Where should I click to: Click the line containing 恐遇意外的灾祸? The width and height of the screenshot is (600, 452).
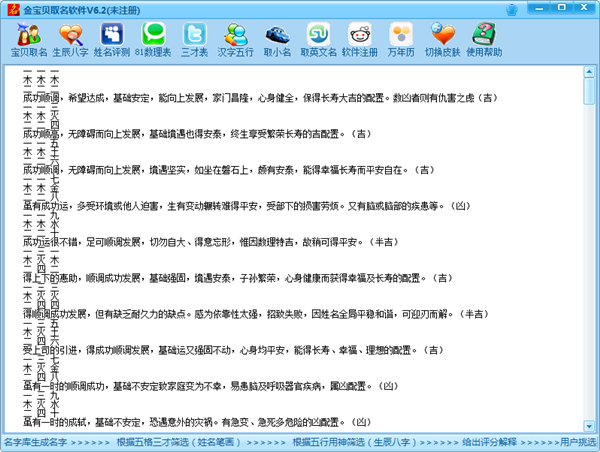[x=197, y=422]
